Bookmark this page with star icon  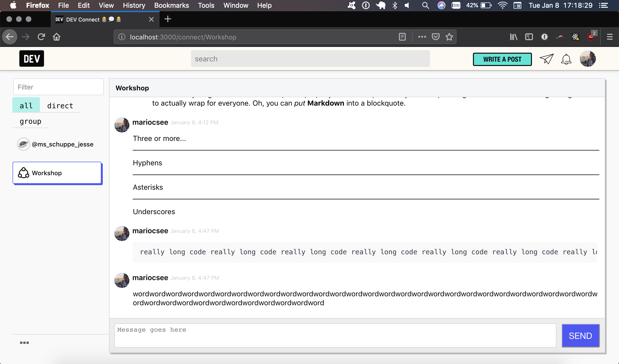[x=449, y=37]
